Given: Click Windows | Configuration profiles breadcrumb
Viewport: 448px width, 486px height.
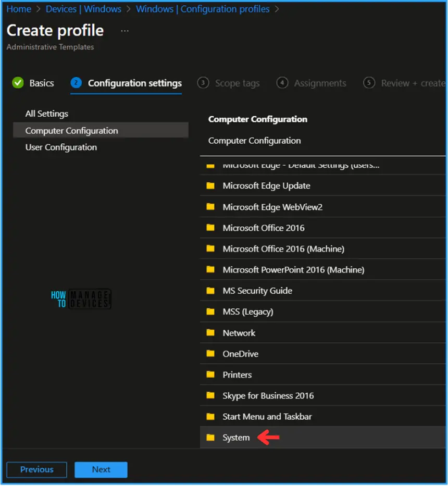Looking at the screenshot, I should [x=203, y=9].
